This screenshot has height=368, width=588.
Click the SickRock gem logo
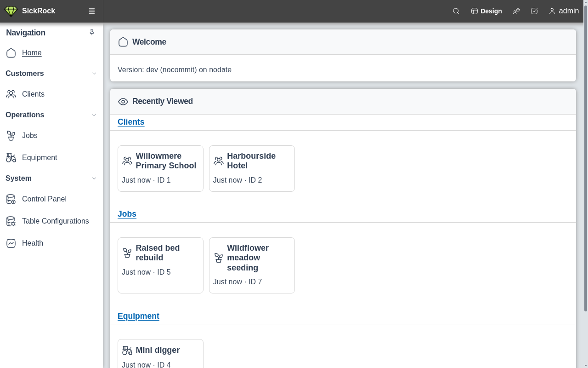click(11, 11)
